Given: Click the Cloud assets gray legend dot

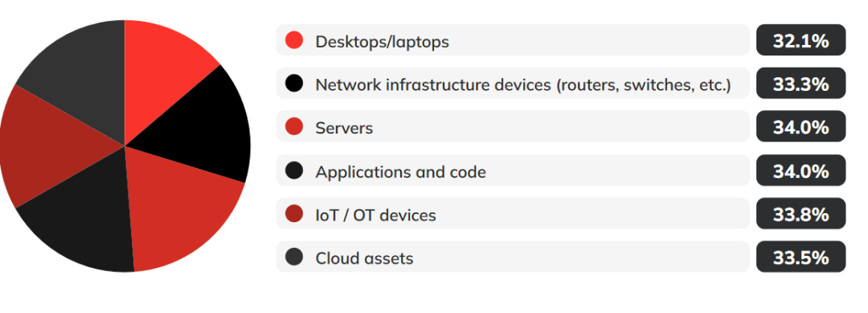Looking at the screenshot, I should click(294, 257).
